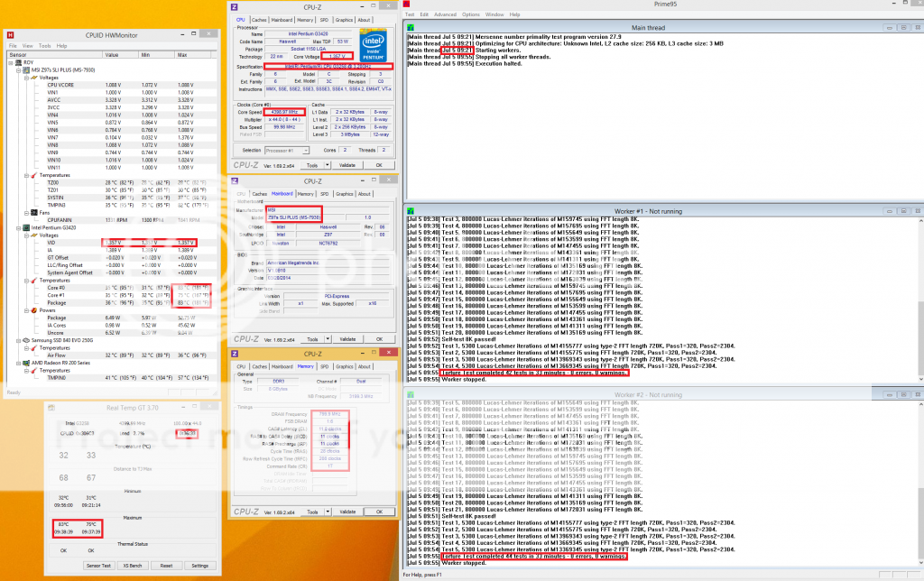This screenshot has width=924, height=581.
Task: Click the Worker #2 window icon
Action: (x=409, y=394)
